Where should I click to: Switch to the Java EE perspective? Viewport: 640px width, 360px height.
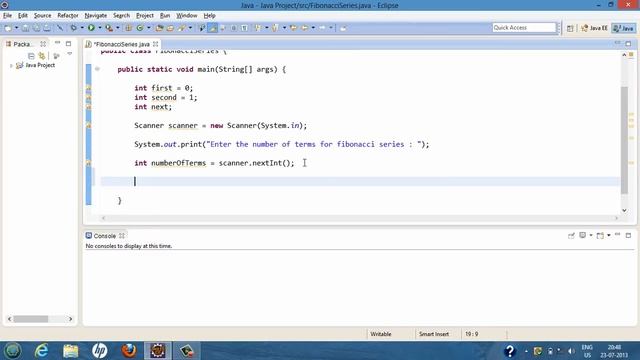pyautogui.click(x=594, y=28)
